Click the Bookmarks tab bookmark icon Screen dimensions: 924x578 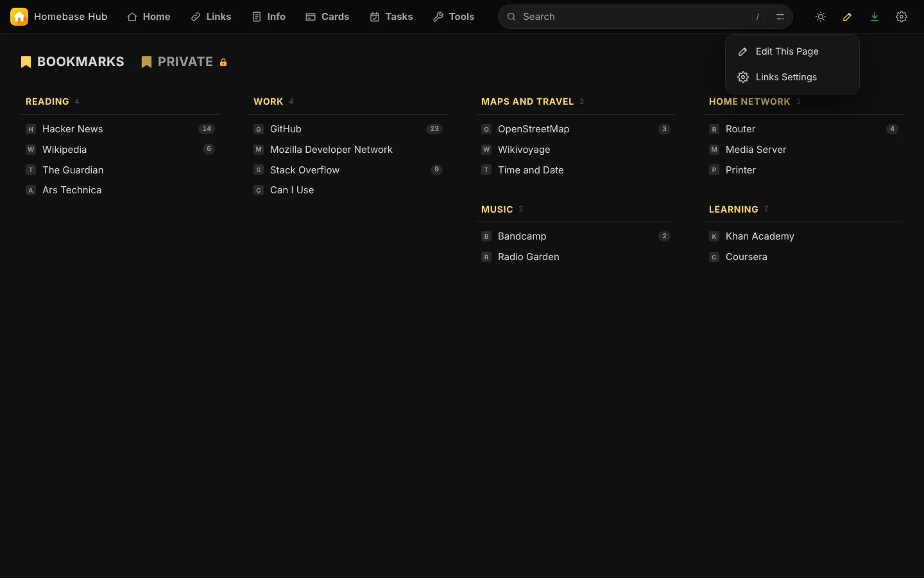click(x=26, y=62)
